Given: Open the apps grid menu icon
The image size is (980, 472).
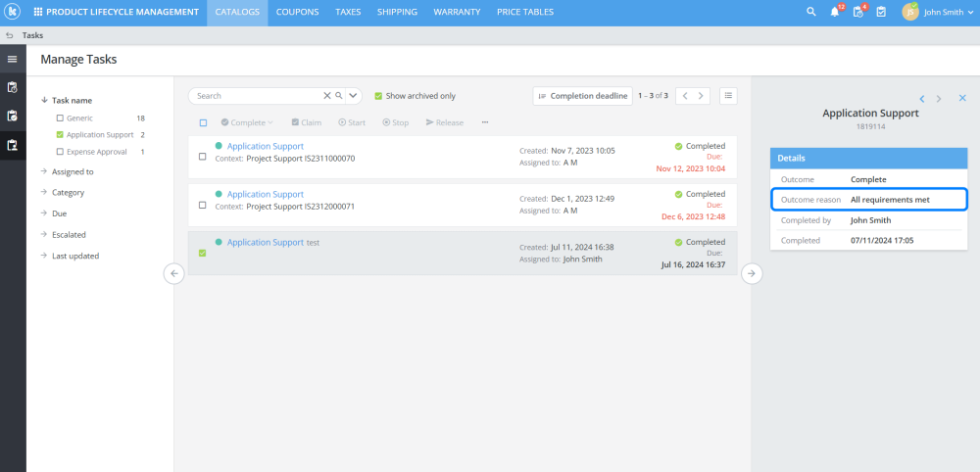Looking at the screenshot, I should pos(38,12).
